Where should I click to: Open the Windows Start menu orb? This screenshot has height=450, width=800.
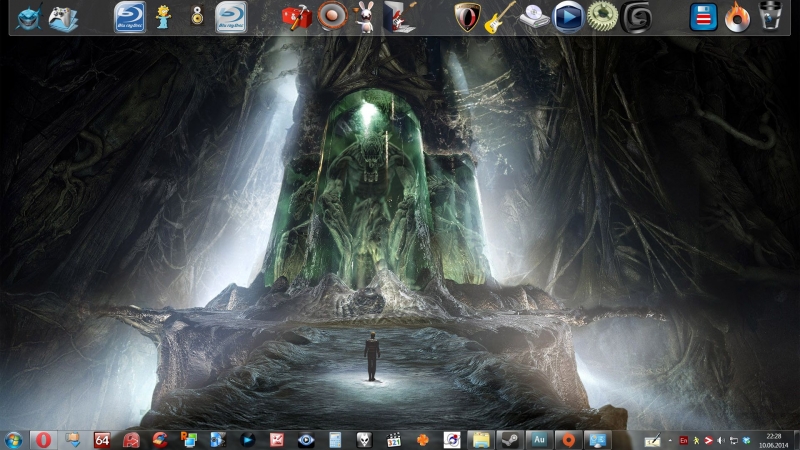pos(13,440)
